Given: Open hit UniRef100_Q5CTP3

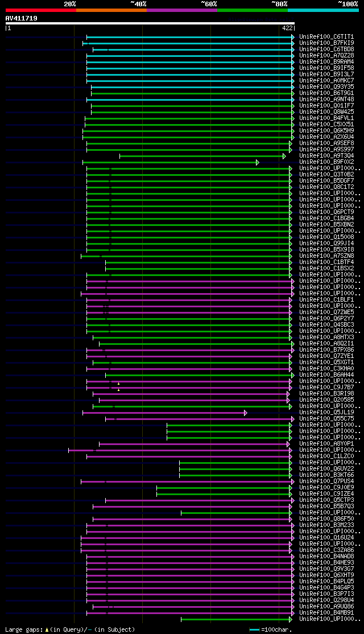Looking at the screenshot, I should (x=327, y=500).
